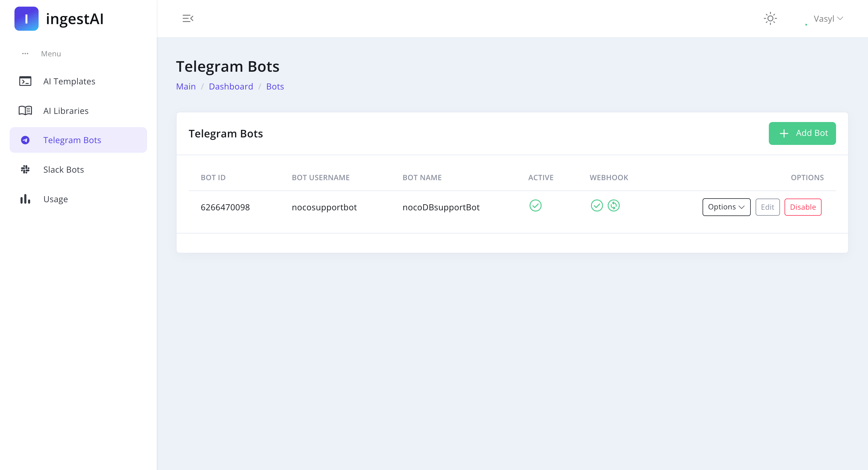Screen dimensions: 868x470
Task: Click the Slack logo icon
Action: (25, 169)
